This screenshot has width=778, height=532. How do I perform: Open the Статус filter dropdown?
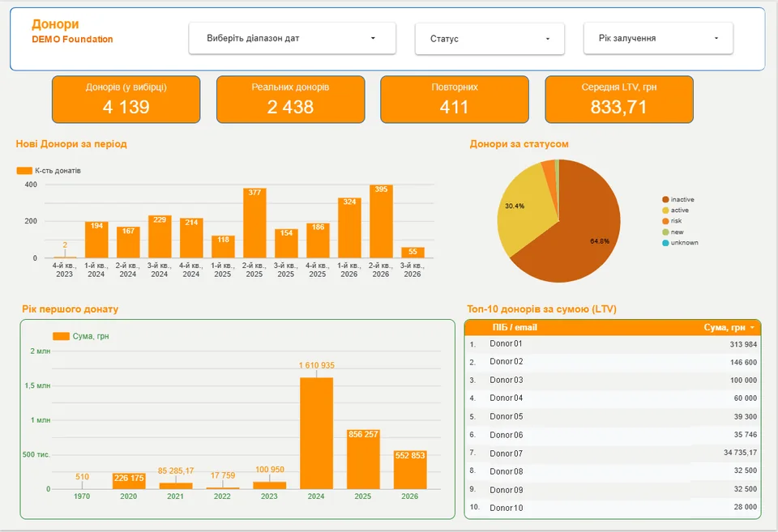[489, 39]
